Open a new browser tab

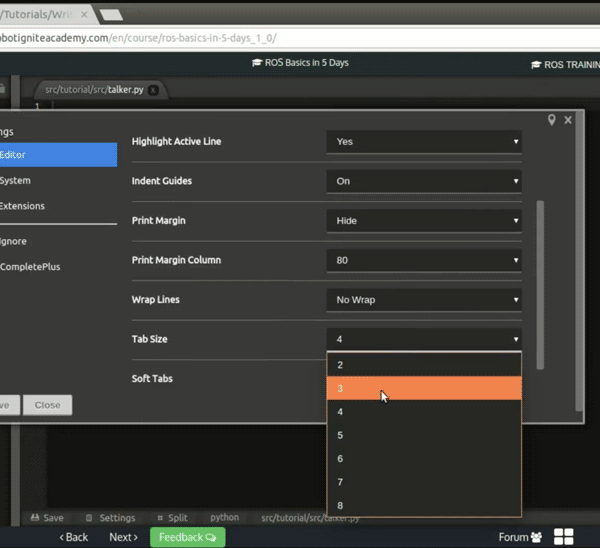click(111, 15)
